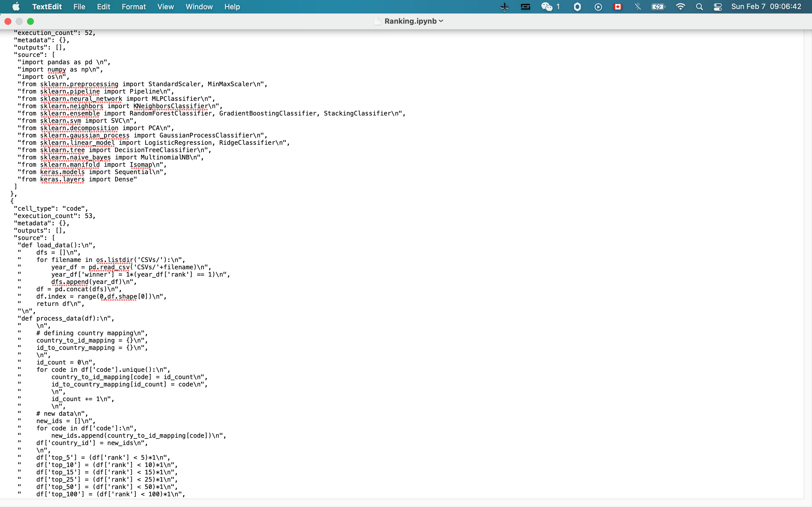812x507 pixels.
Task: Open Spotlight search magnifier icon
Action: (699, 7)
